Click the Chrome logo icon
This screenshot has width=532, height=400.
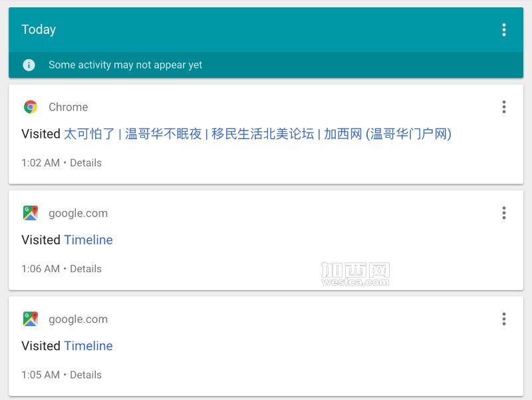pyautogui.click(x=31, y=107)
